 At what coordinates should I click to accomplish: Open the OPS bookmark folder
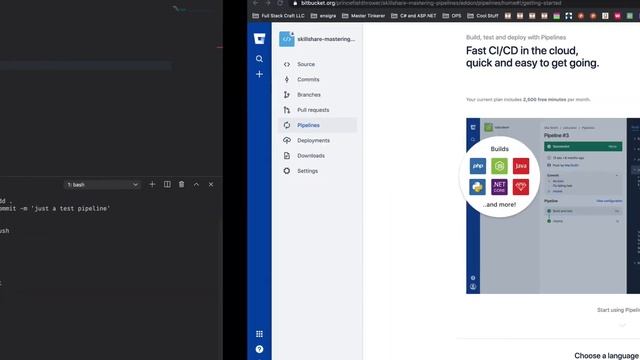coord(452,16)
